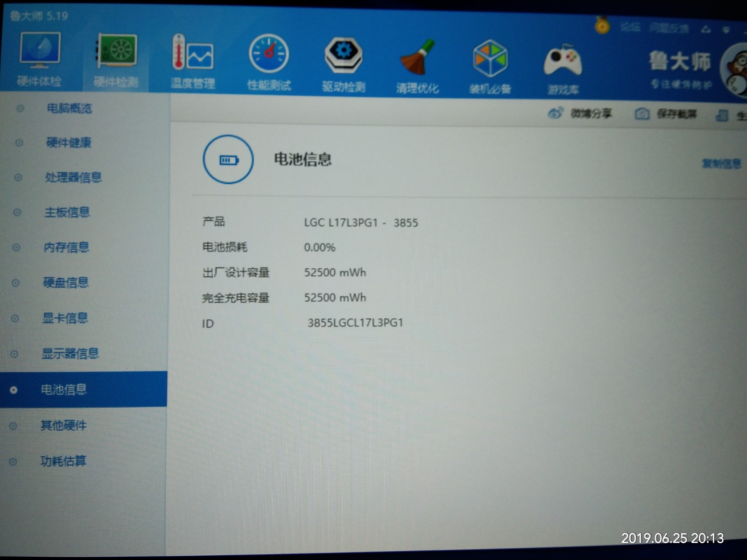Screen dimensions: 747x560
Task: Click the 复制信息 copy info link
Action: point(722,163)
